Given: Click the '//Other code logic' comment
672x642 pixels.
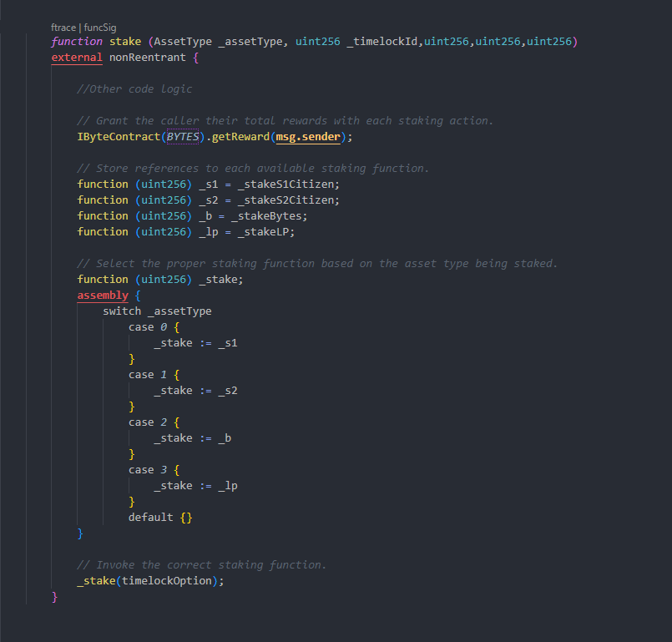Looking at the screenshot, I should tap(134, 89).
